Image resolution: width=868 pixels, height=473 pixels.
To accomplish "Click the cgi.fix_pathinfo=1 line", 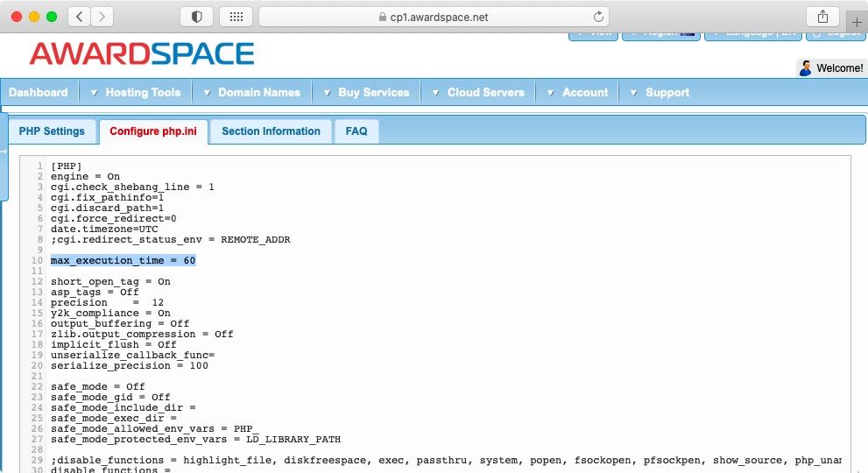I will [107, 198].
